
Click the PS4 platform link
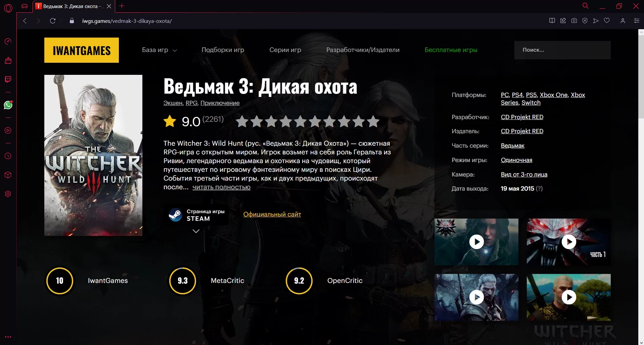pyautogui.click(x=517, y=95)
